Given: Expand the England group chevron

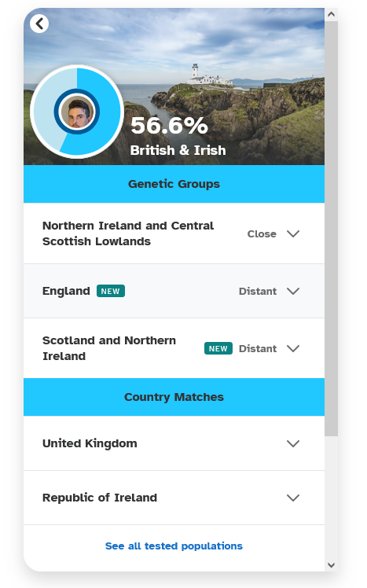Looking at the screenshot, I should click(293, 291).
